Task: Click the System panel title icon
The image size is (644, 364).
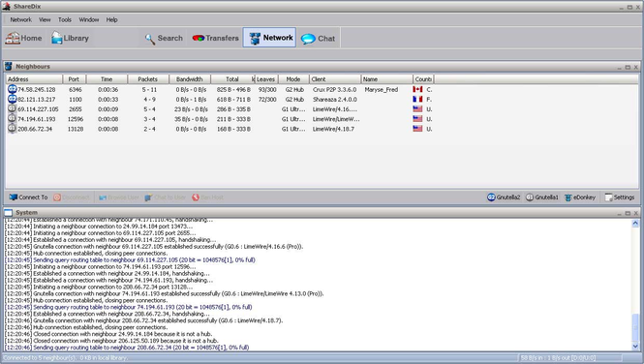Action: coord(9,213)
